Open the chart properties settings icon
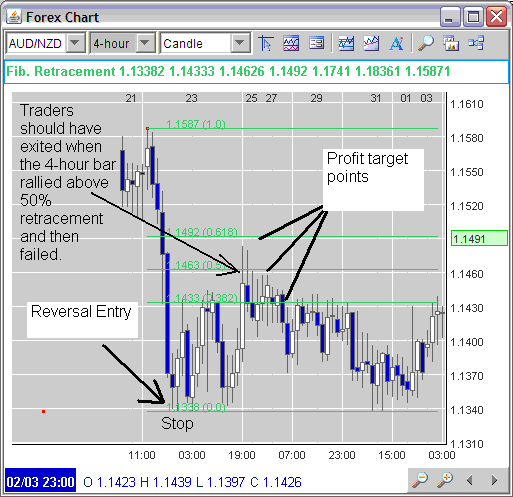 316,43
